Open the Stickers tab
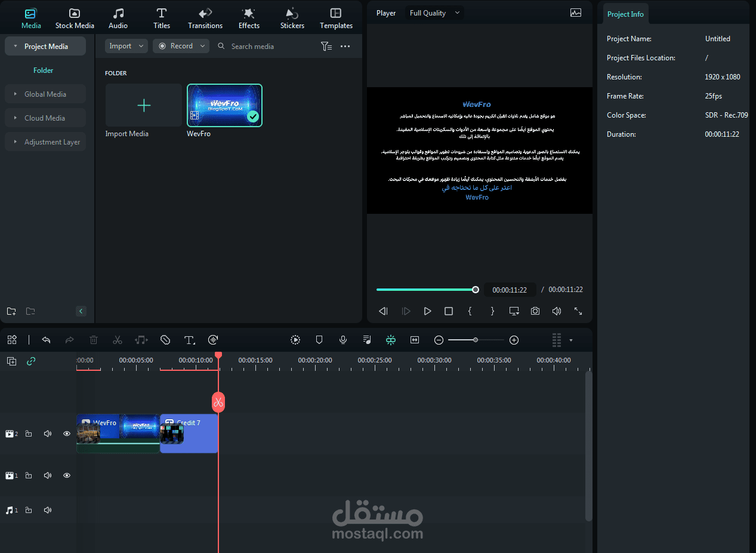Image resolution: width=756 pixels, height=553 pixels. [292, 19]
